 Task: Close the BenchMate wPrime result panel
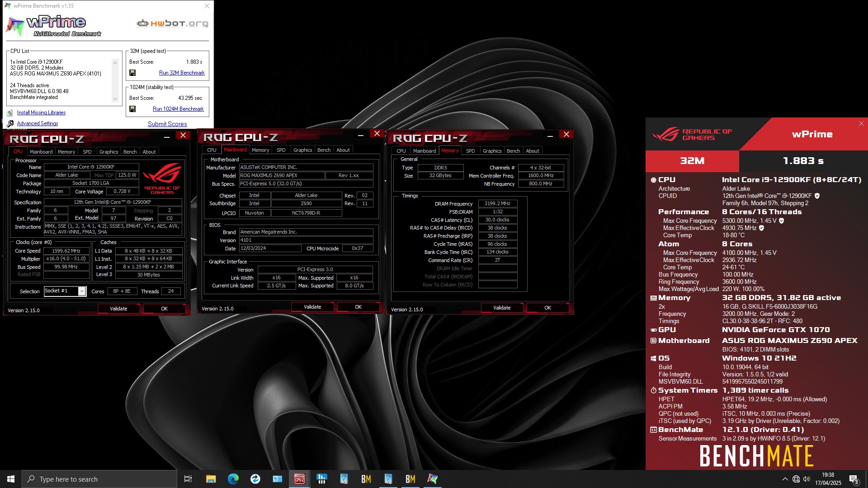tap(861, 123)
